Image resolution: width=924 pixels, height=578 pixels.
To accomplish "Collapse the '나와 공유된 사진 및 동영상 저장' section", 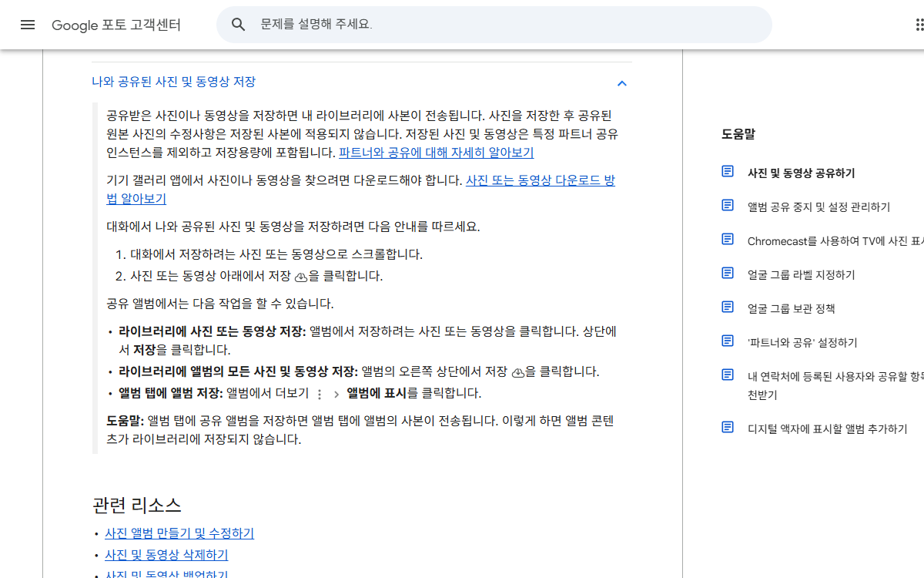I will point(622,82).
